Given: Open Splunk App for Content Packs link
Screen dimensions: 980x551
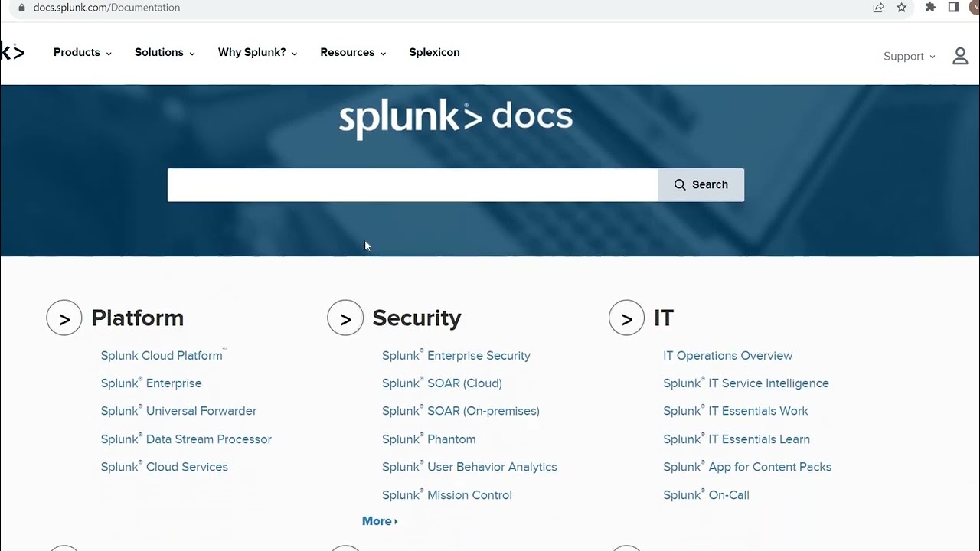Looking at the screenshot, I should [x=747, y=467].
